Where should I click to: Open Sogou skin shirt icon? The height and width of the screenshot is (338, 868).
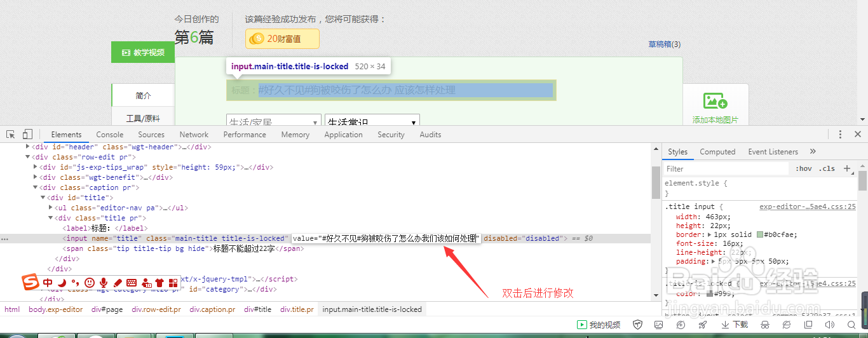159,283
